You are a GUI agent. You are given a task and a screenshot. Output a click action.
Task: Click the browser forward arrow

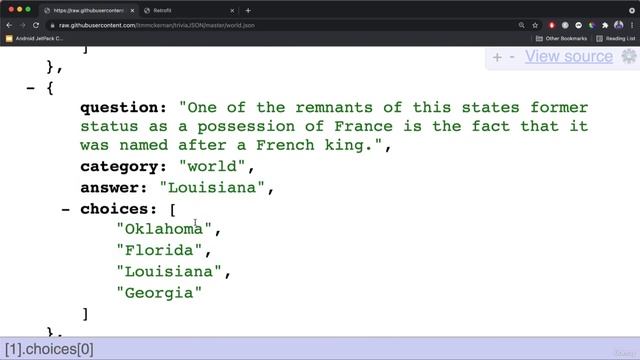(22, 25)
